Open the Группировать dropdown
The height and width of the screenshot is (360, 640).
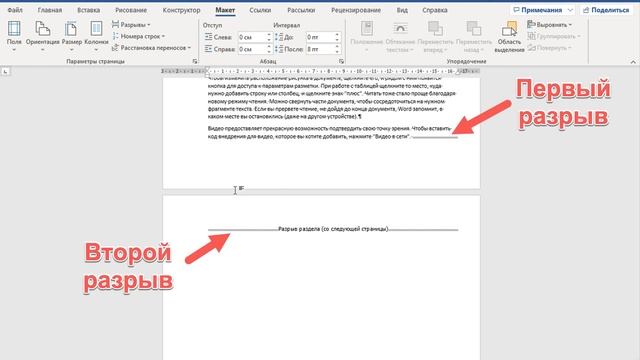click(553, 36)
